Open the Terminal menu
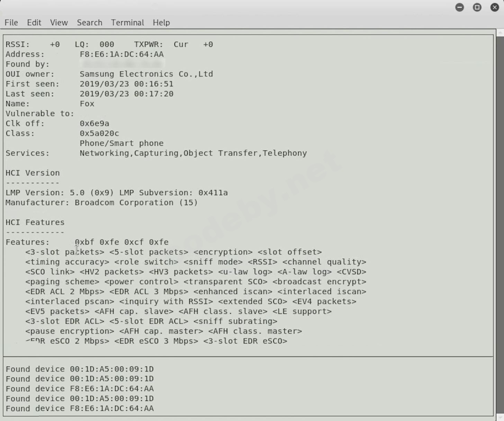Image resolution: width=504 pixels, height=421 pixels. click(x=127, y=22)
